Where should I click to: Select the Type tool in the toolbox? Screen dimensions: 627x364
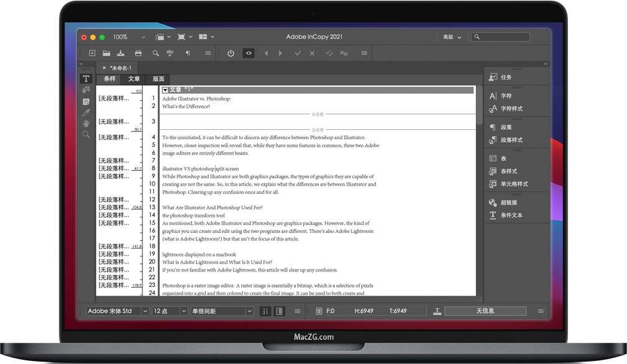(86, 79)
